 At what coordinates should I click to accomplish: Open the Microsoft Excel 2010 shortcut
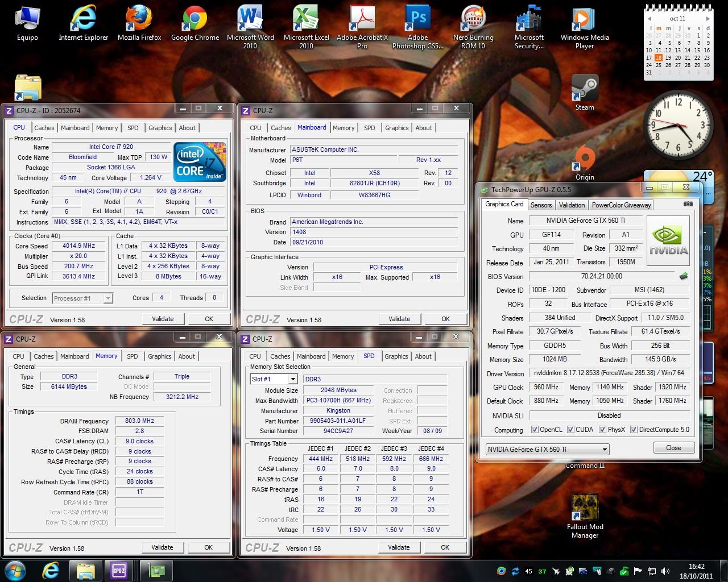coord(307,27)
